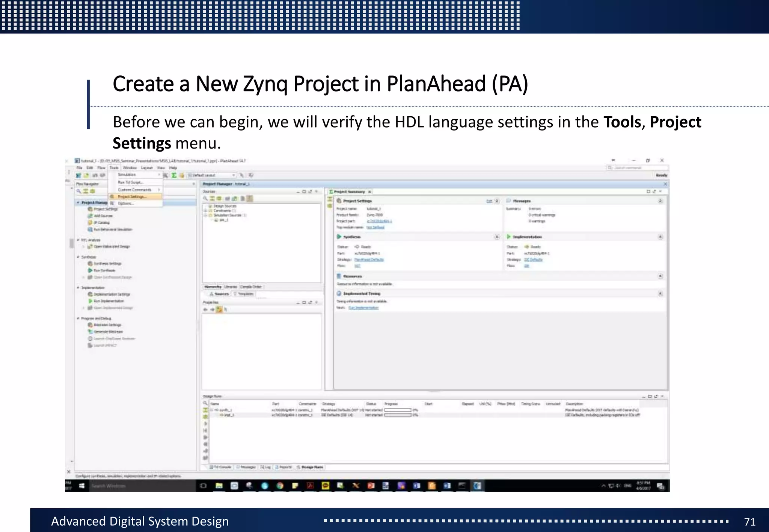This screenshot has height=532, width=769.
Task: Collapse the Resources summary section
Action: coord(660,276)
